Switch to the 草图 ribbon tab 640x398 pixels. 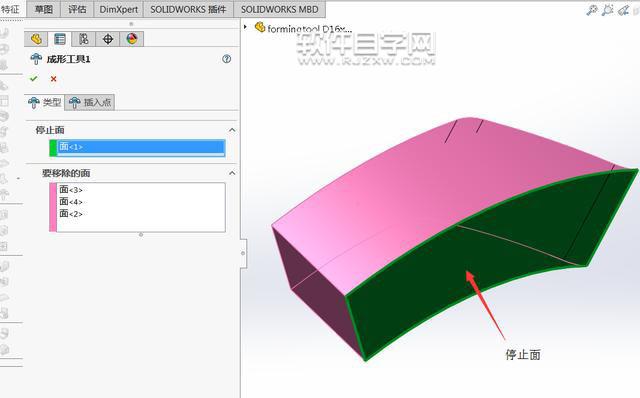(44, 9)
